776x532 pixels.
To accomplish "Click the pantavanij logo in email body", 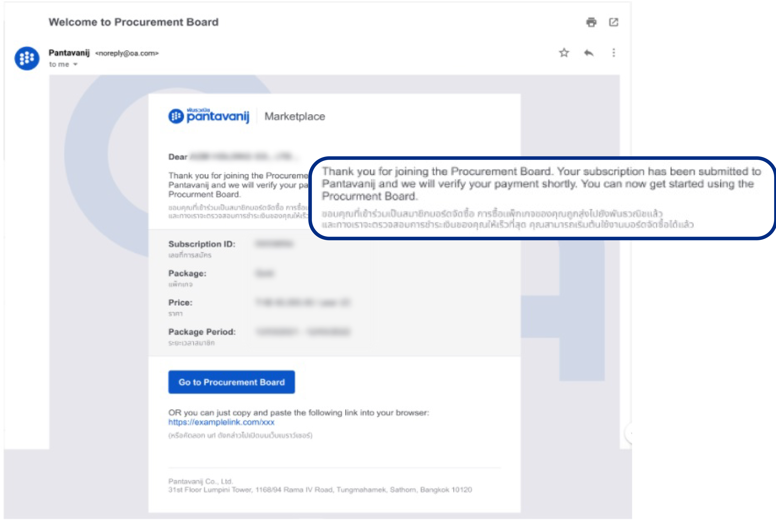I will (x=209, y=116).
